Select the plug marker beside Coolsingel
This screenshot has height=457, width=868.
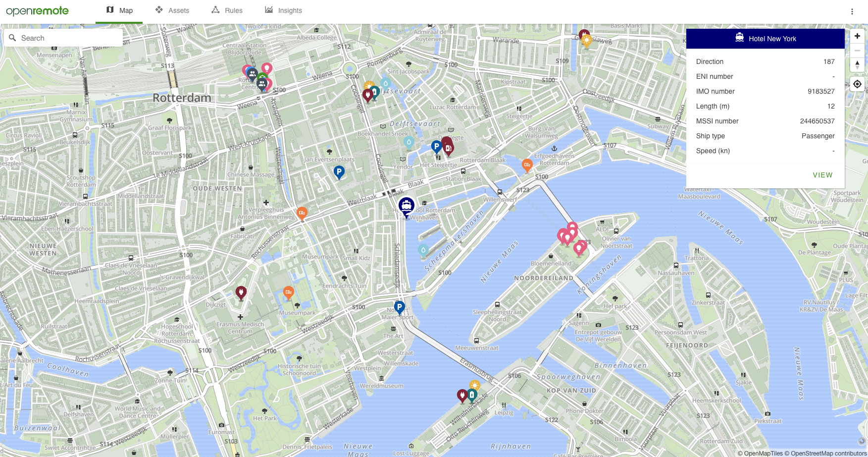[x=367, y=94]
